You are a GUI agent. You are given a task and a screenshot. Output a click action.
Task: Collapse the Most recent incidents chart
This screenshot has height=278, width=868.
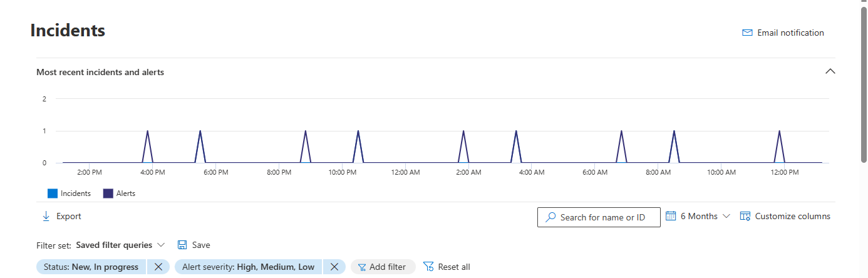(x=830, y=71)
